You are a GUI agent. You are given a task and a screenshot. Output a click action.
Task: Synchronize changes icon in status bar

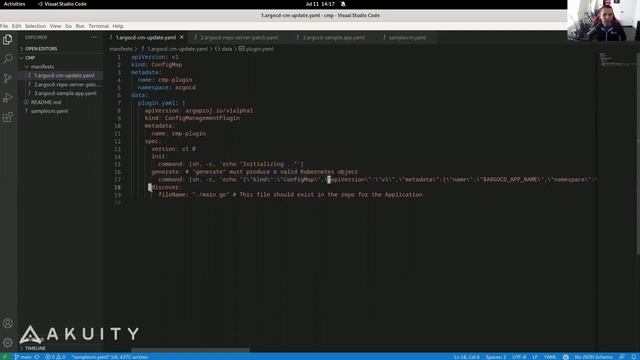pos(37,357)
